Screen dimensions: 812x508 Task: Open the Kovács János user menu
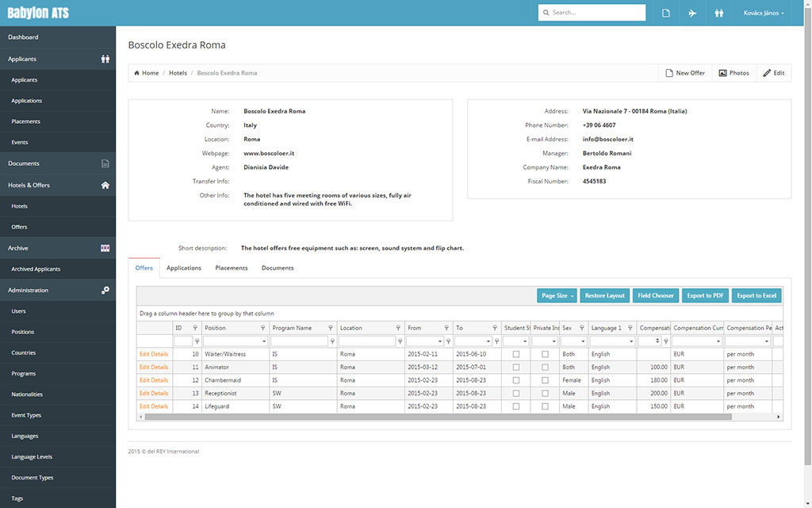764,13
